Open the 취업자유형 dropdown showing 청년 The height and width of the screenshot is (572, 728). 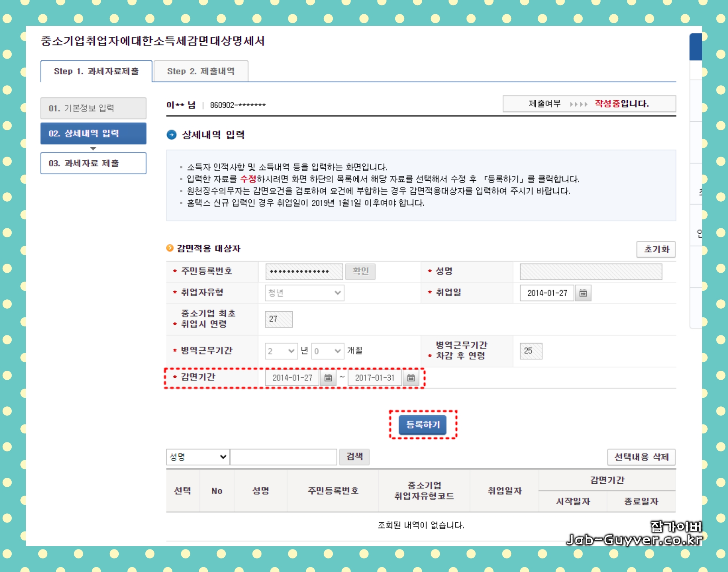304,293
